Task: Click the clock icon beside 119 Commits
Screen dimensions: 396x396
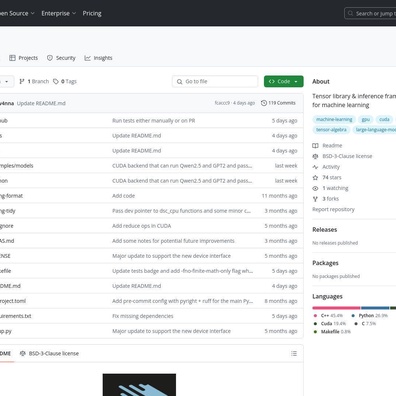Action: pyautogui.click(x=264, y=103)
